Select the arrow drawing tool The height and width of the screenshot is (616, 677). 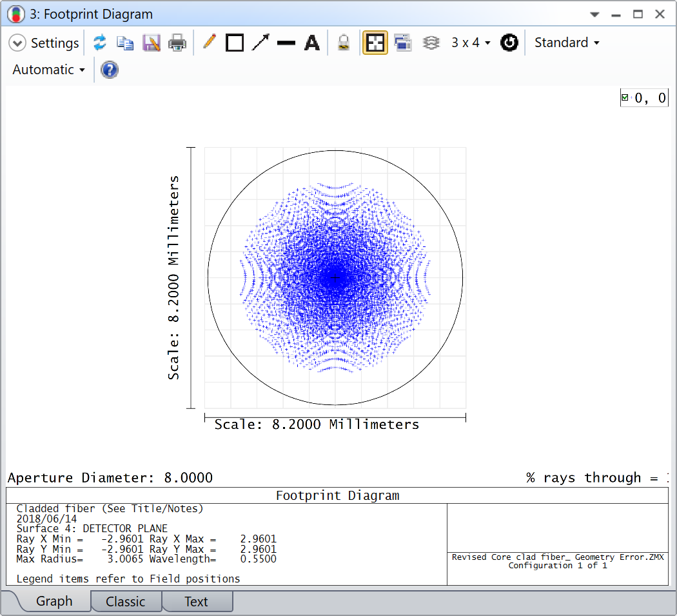tap(260, 43)
